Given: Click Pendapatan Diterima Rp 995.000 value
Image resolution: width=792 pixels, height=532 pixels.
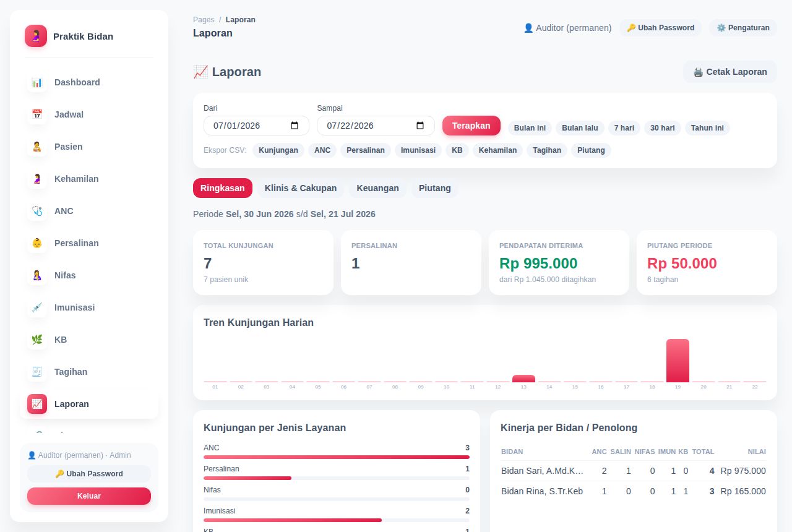Looking at the screenshot, I should coord(538,263).
